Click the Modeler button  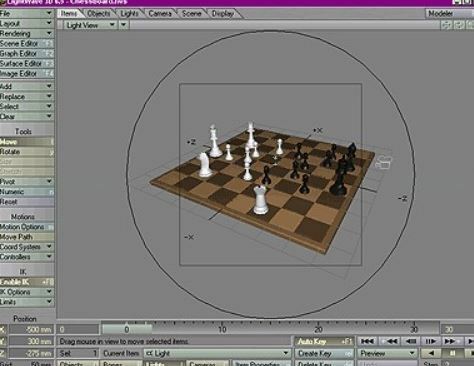449,14
